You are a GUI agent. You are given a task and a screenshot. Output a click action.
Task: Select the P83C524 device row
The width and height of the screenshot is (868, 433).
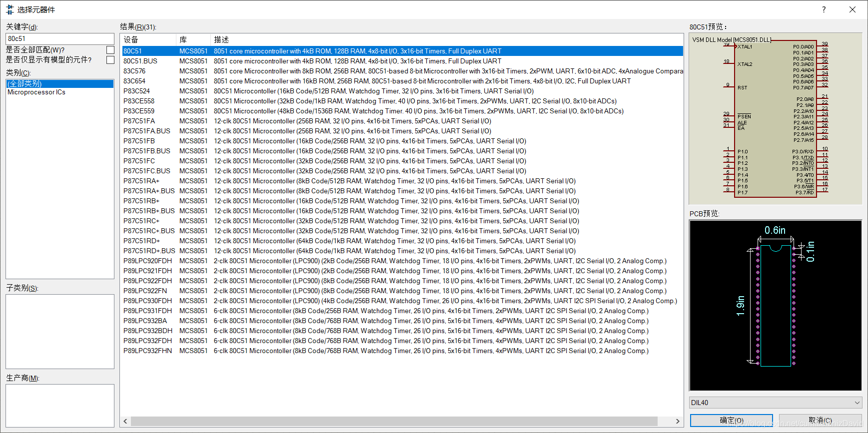tap(402, 91)
